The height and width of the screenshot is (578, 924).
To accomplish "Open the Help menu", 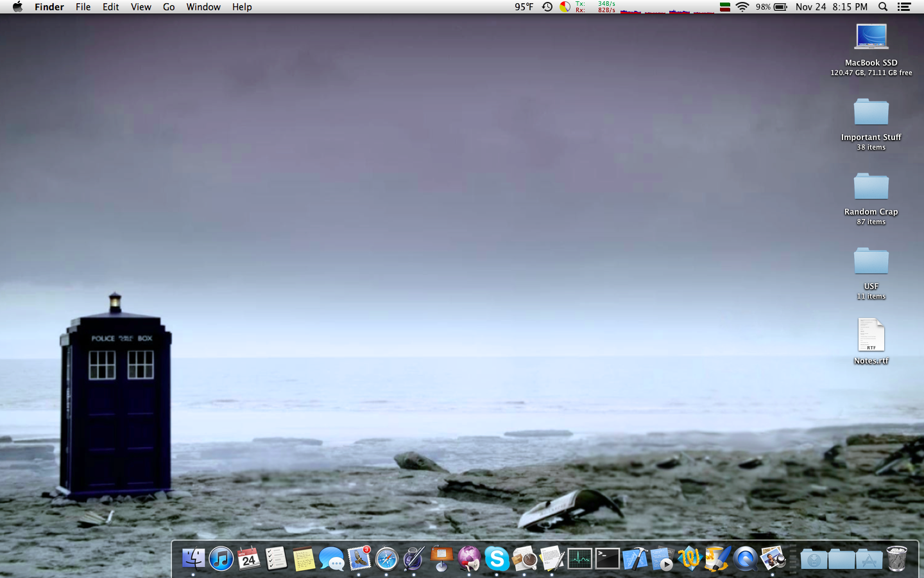I will (x=242, y=6).
